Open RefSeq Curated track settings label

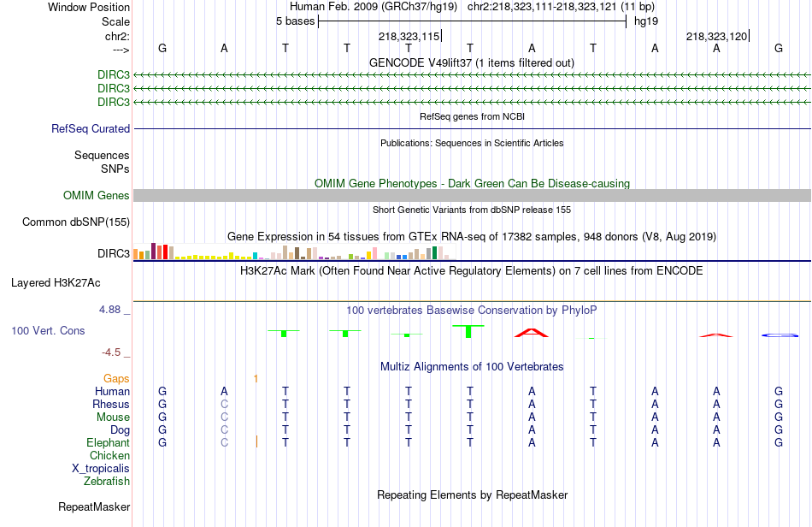tap(91, 128)
